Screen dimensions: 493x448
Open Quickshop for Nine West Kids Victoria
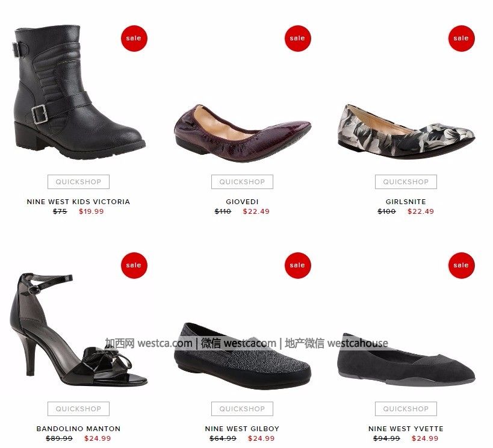pos(79,182)
